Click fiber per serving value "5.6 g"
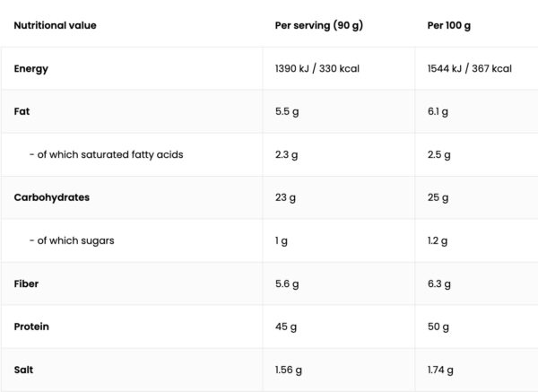Screen dimensions: 538x392 [286, 283]
